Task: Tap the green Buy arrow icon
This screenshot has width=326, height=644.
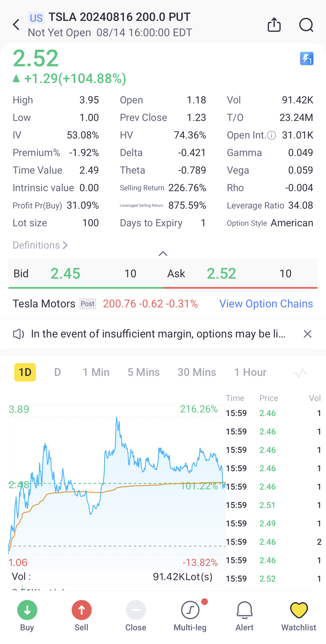Action: (27, 611)
